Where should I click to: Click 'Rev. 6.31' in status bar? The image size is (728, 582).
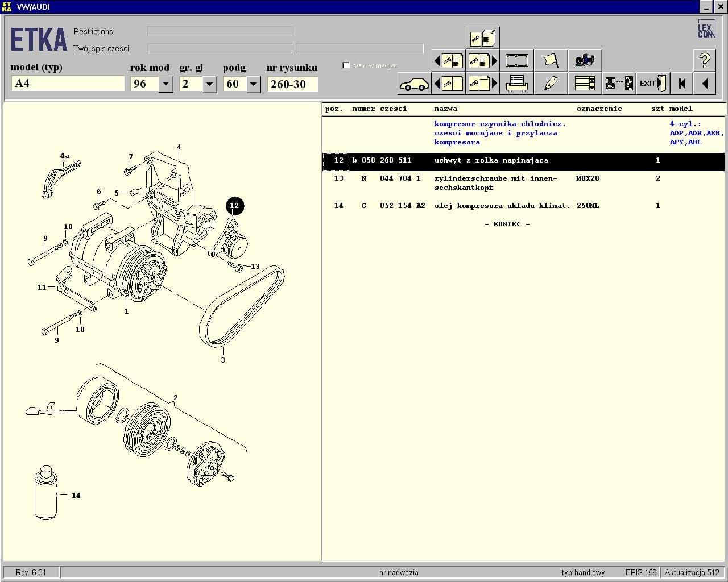coord(31,572)
